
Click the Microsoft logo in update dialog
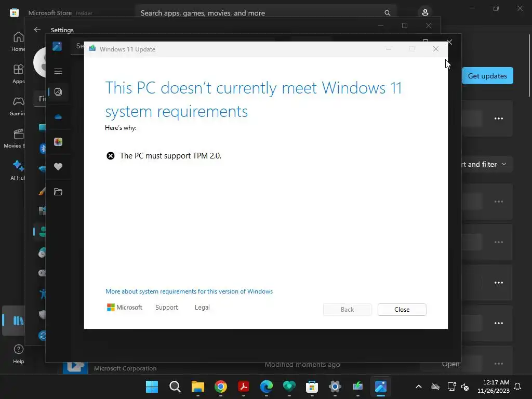coord(125,308)
